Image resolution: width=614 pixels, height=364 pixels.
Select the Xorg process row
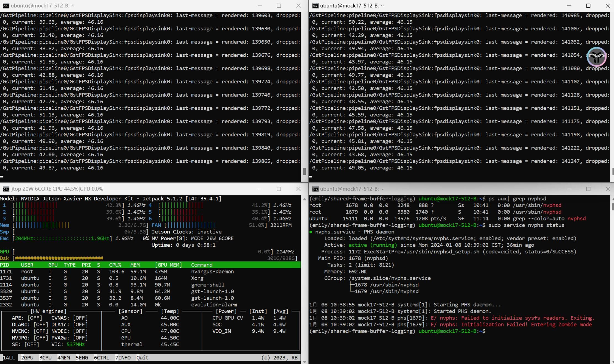[x=150, y=278]
